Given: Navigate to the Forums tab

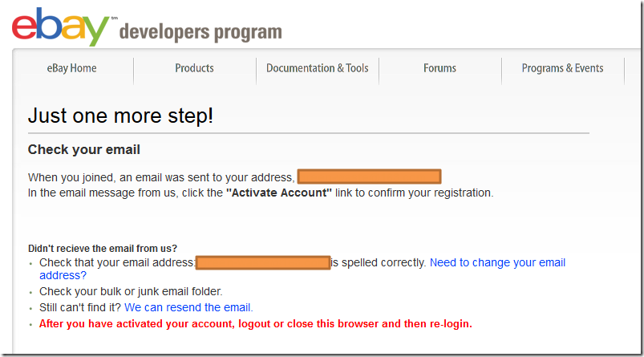Looking at the screenshot, I should [x=439, y=68].
